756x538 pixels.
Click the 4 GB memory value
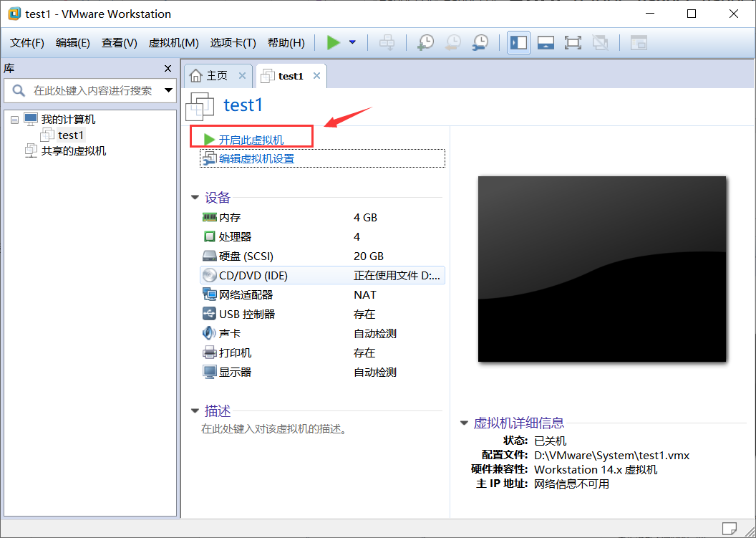tap(365, 218)
